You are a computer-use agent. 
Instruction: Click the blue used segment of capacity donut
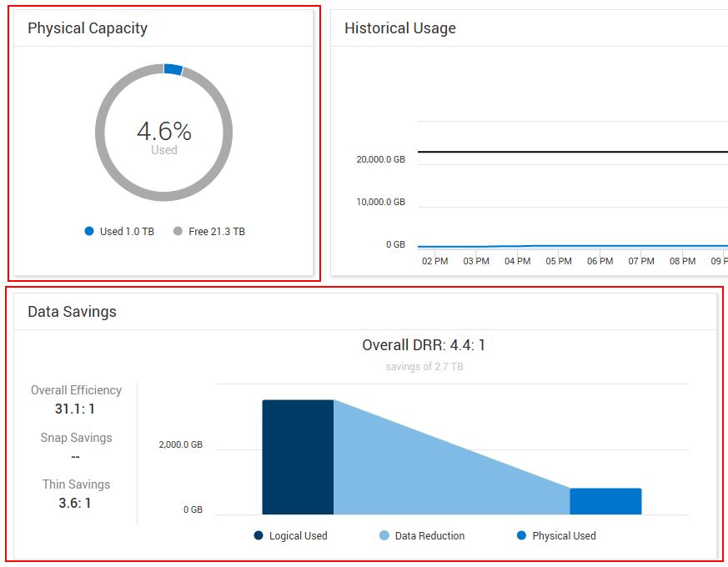pyautogui.click(x=173, y=69)
